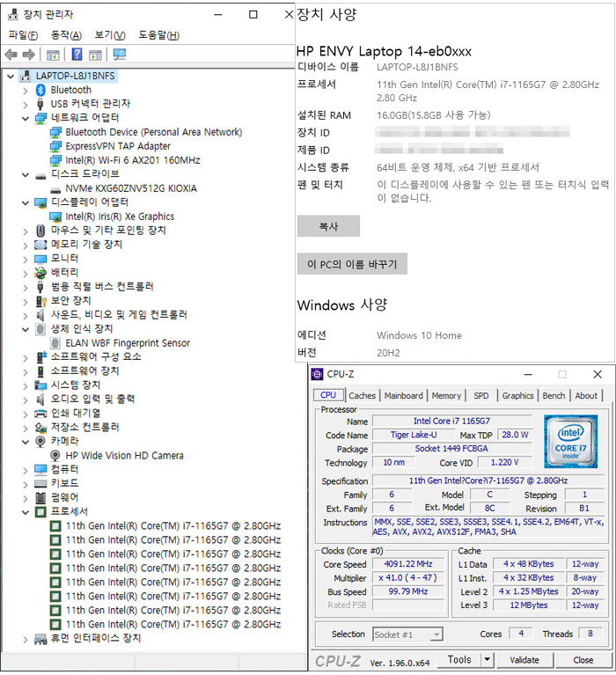Switch to the SPD tab in CPU-Z
The height and width of the screenshot is (675, 616).
[481, 396]
